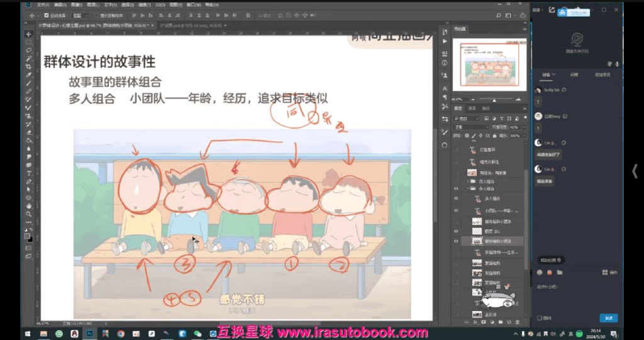Open Navigator panel flyout menu

coord(525,29)
